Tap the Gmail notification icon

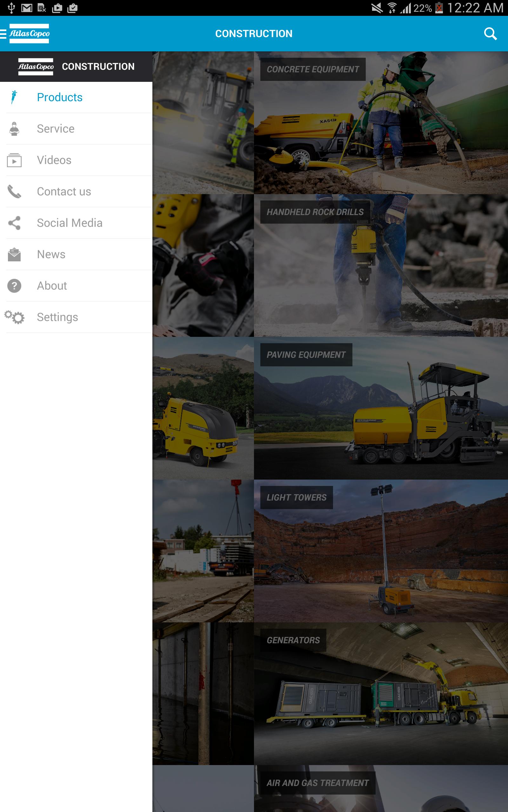tap(27, 8)
